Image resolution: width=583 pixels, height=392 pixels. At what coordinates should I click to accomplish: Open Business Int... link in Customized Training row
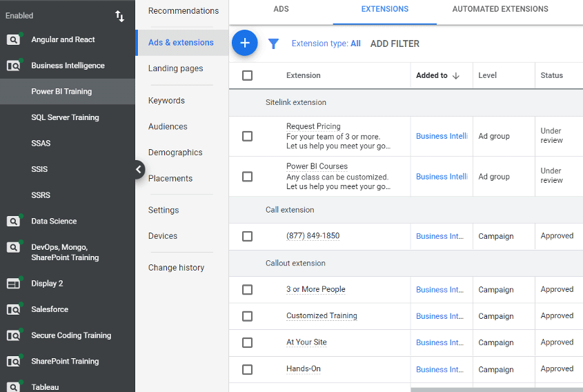click(439, 316)
